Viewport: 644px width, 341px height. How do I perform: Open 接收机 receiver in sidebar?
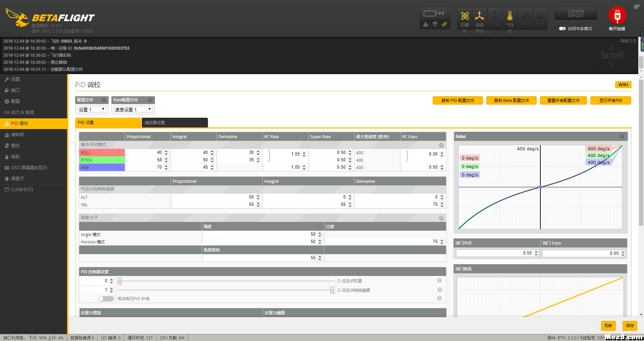[x=34, y=134]
